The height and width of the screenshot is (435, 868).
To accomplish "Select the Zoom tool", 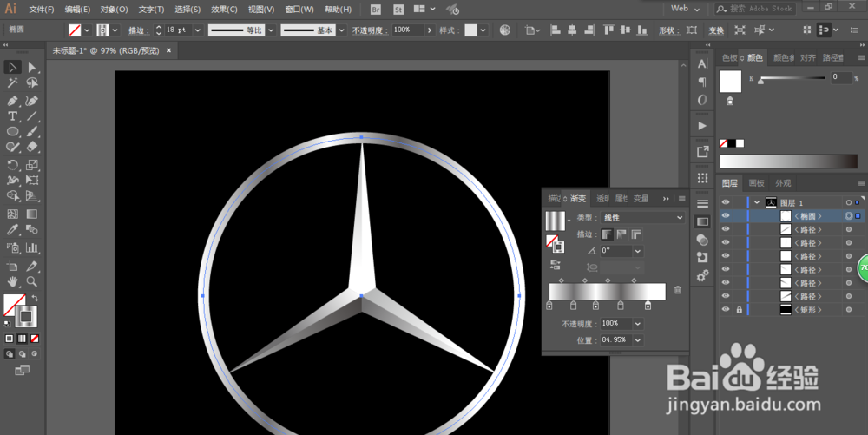I will click(32, 281).
